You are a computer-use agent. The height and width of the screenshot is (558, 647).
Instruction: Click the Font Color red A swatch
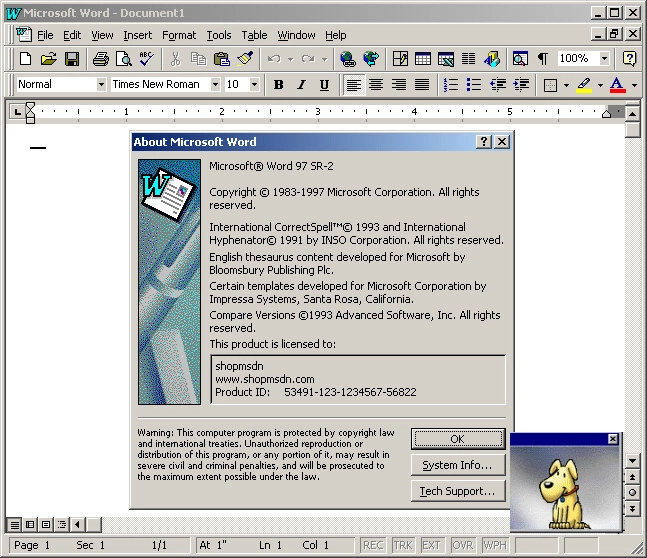[x=617, y=85]
